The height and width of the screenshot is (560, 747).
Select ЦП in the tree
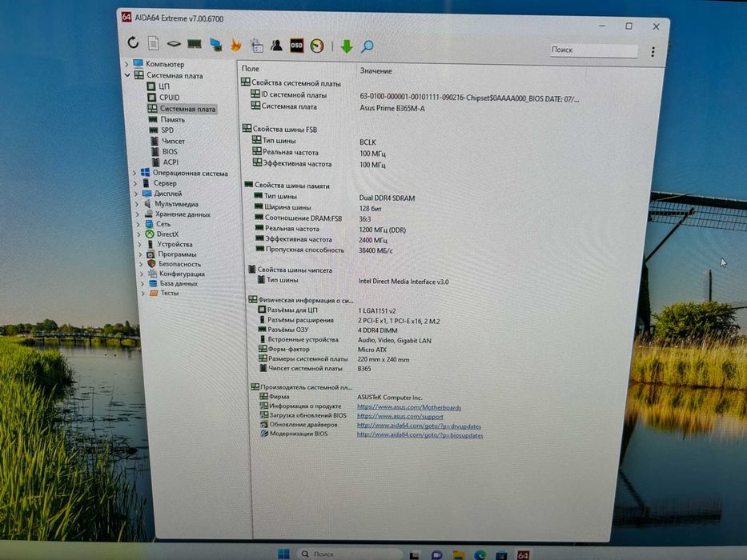click(x=164, y=86)
